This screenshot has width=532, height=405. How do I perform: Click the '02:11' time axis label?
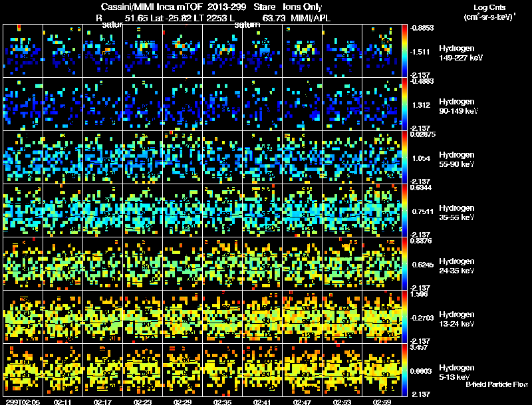[63, 402]
